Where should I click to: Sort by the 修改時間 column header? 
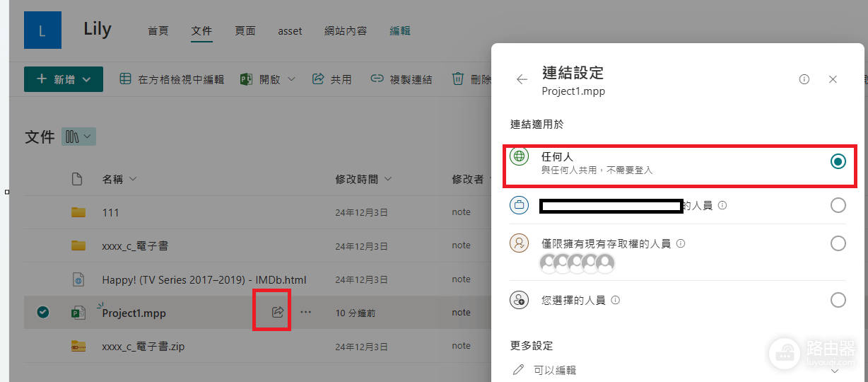click(x=363, y=179)
